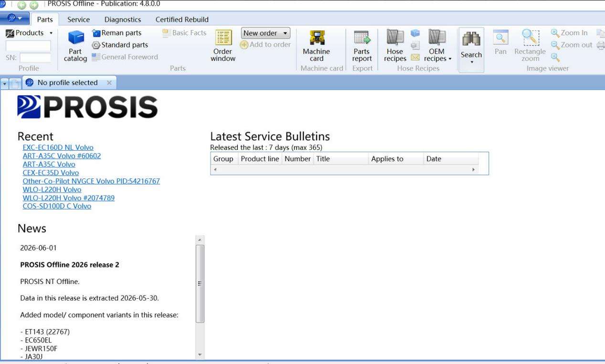Open the ART-A35C Volvo link without serial number
The width and height of the screenshot is (605, 364).
(x=49, y=164)
